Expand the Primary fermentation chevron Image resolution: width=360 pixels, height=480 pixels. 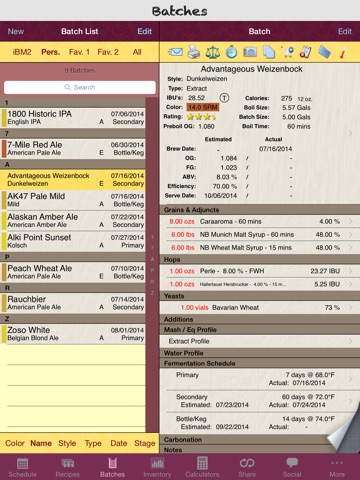(x=350, y=379)
